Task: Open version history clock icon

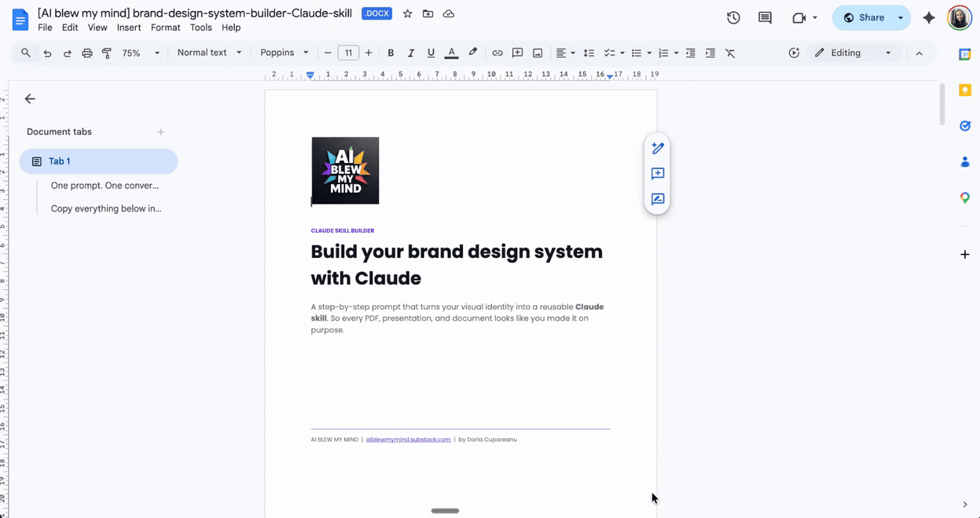Action: coord(733,18)
